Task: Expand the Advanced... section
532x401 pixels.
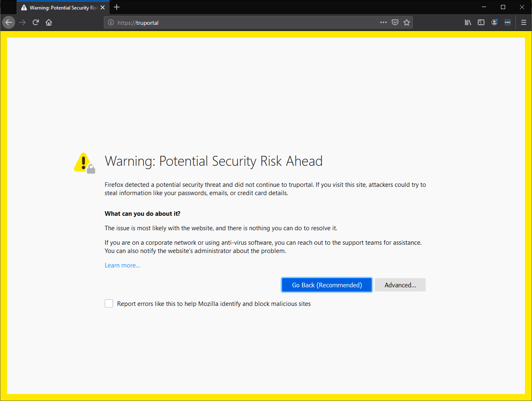Action: pyautogui.click(x=400, y=285)
